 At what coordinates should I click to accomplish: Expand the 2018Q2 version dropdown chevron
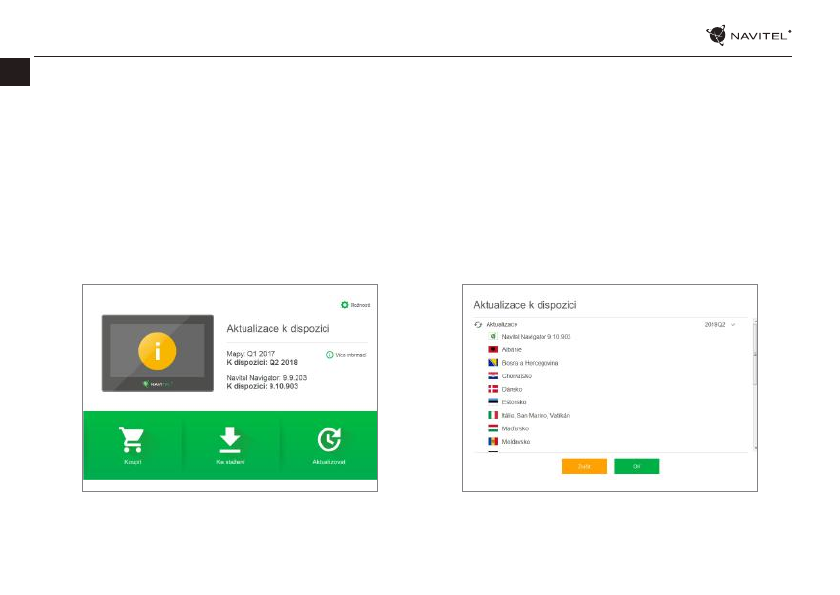point(733,325)
